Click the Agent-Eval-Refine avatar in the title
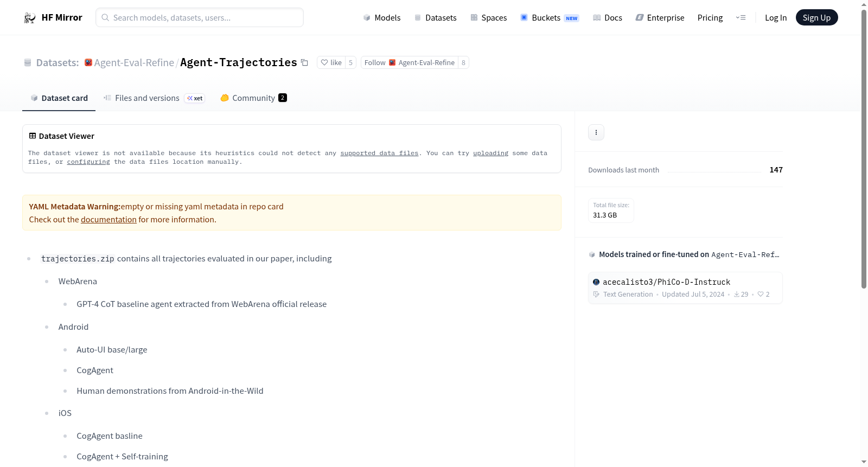The width and height of the screenshot is (868, 467). pos(88,63)
